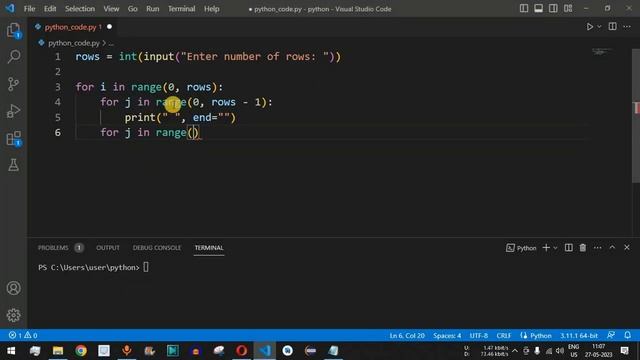Open the Testing flask view
The image size is (640, 360).
(x=13, y=165)
